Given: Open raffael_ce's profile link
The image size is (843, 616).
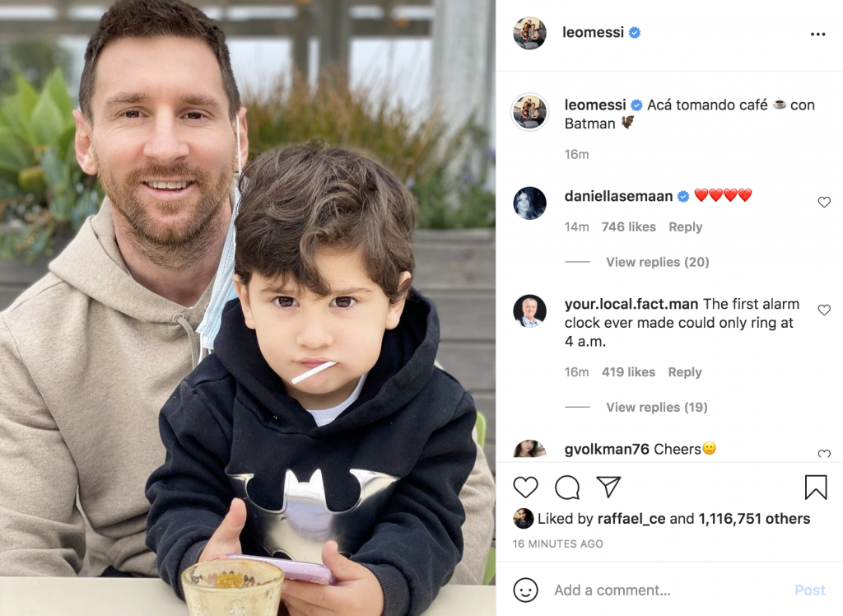Looking at the screenshot, I should tap(631, 519).
